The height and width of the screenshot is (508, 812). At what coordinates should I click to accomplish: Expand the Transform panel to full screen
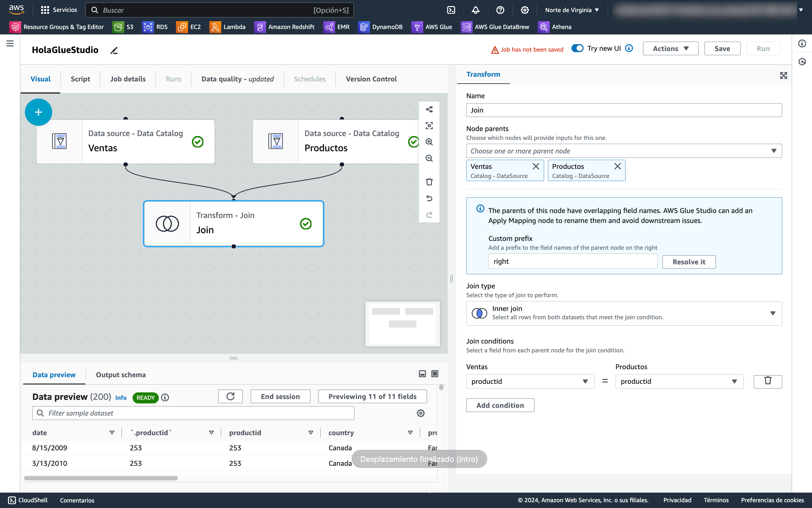pos(784,76)
